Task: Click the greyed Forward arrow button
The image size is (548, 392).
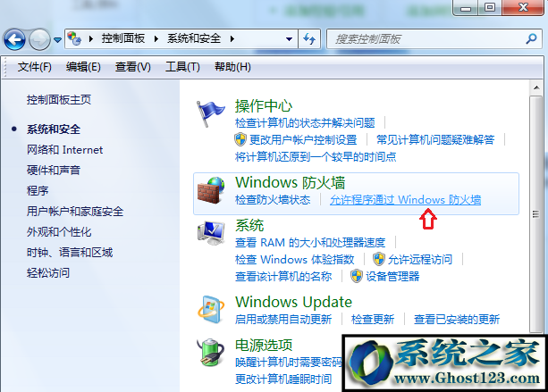Action: click(39, 39)
